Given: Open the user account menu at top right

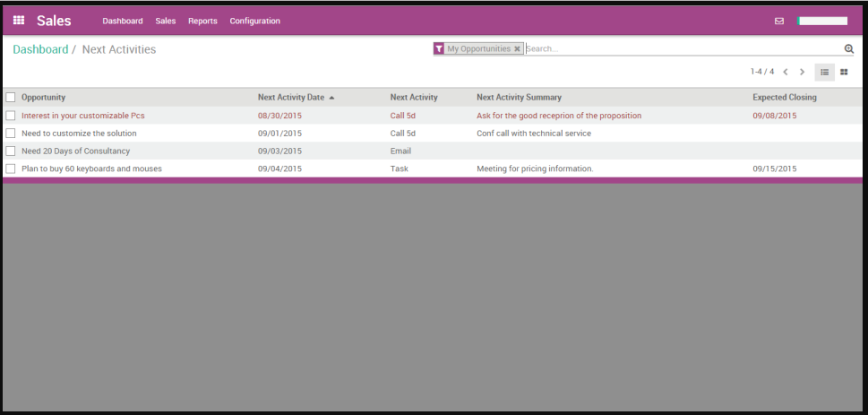Looking at the screenshot, I should point(822,21).
